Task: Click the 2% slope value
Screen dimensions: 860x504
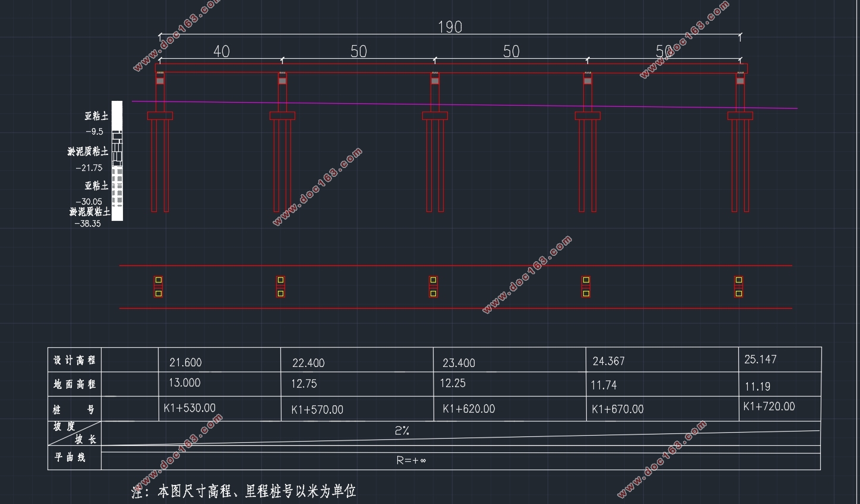Action: 402,431
